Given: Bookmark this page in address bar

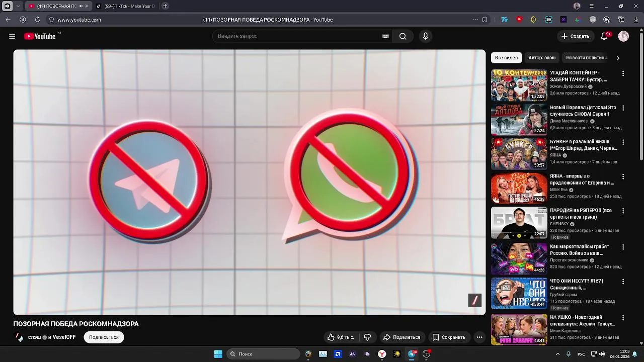Looking at the screenshot, I should [485, 20].
